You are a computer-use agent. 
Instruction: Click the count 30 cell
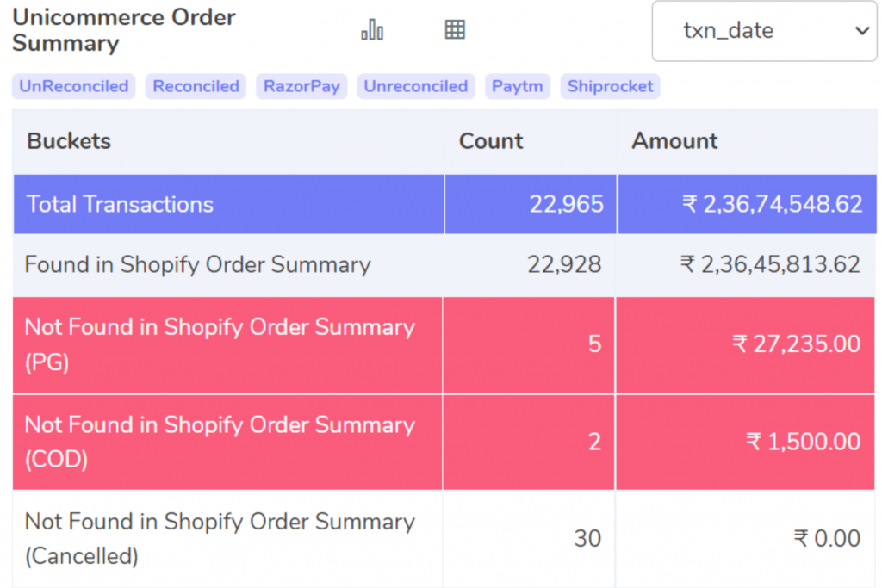pyautogui.click(x=529, y=539)
